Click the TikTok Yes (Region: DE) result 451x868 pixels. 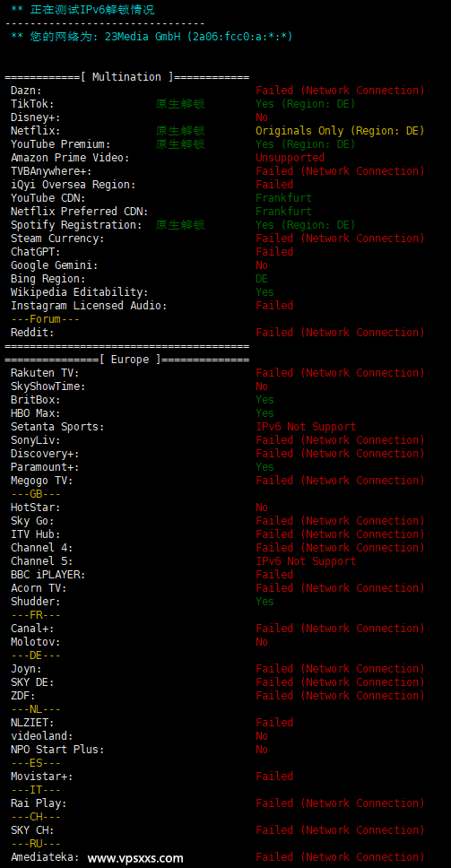306,104
